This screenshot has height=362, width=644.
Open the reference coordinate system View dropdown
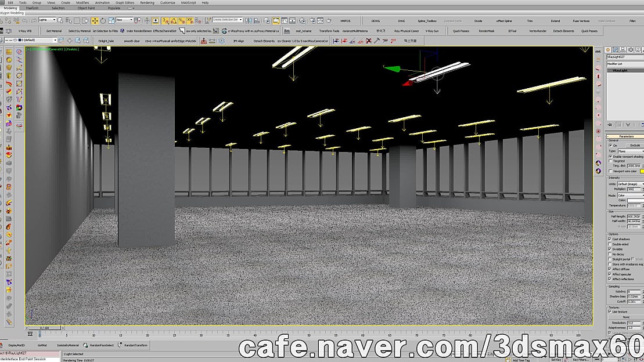click(125, 20)
